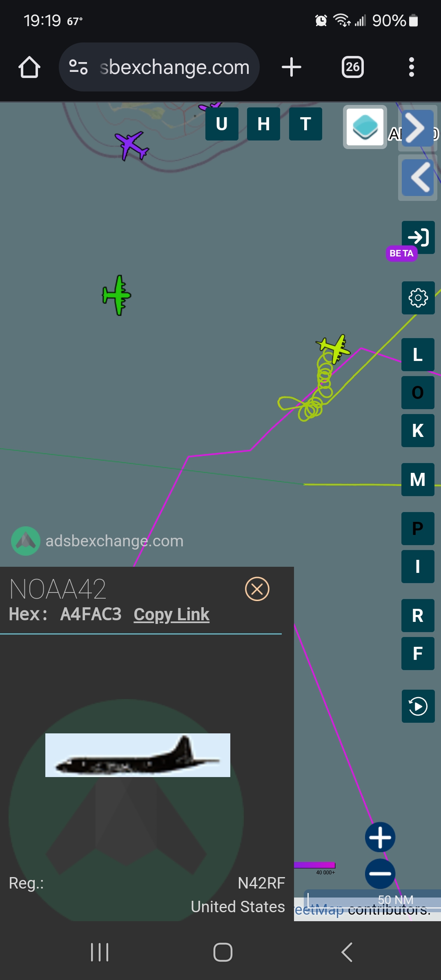Zoom in with the plus button
The width and height of the screenshot is (441, 980).
380,837
